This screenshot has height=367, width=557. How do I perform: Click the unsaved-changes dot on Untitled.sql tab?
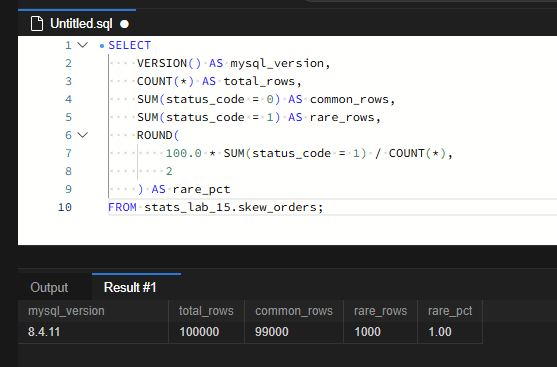click(124, 24)
